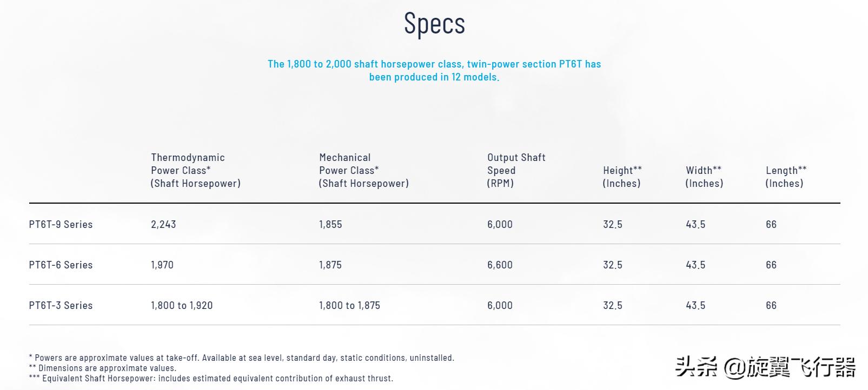Select the PT6T-3 Series row label

[x=61, y=305]
